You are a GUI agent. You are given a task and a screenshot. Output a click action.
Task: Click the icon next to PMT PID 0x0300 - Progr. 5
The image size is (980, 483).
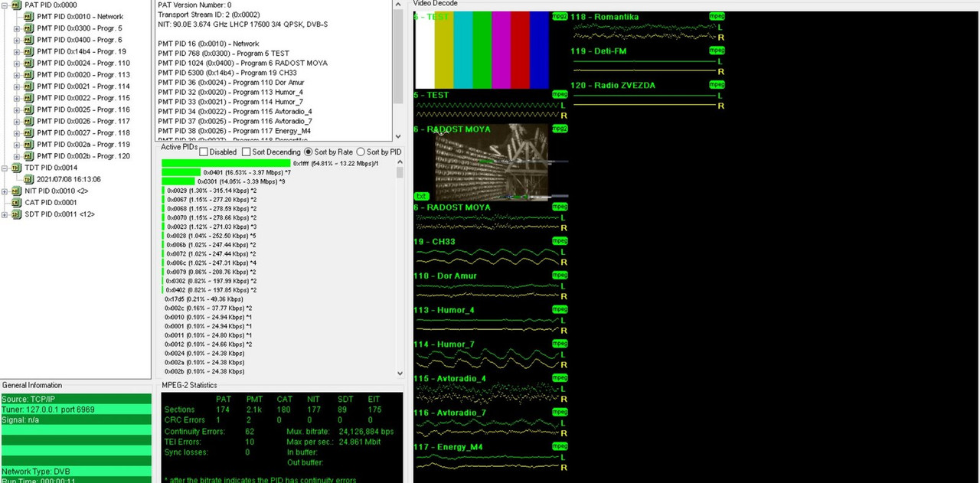click(x=29, y=28)
